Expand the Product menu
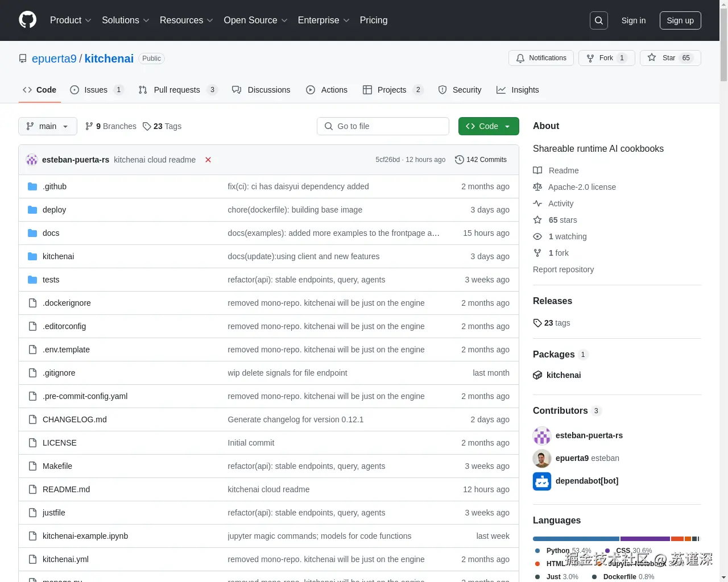Viewport: 728px width, 582px height. (x=71, y=20)
